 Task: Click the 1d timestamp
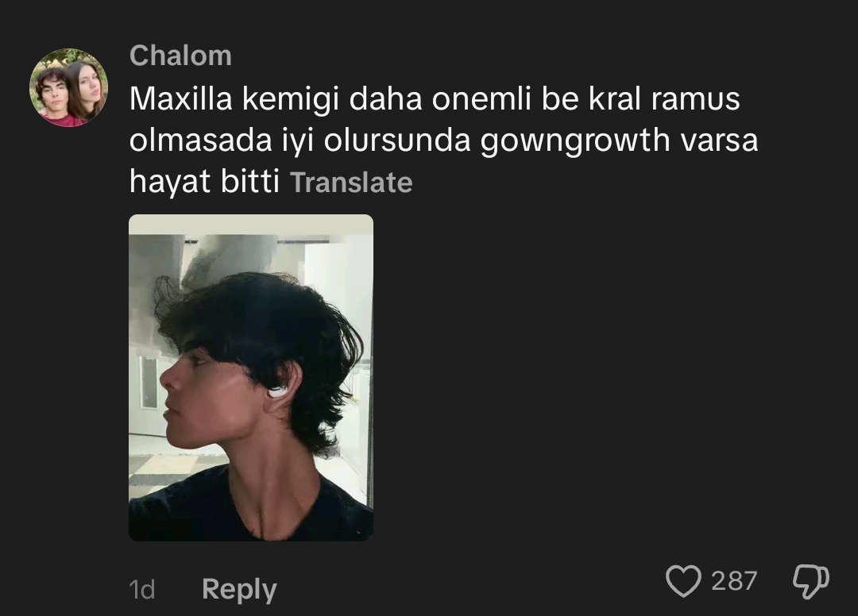click(141, 590)
